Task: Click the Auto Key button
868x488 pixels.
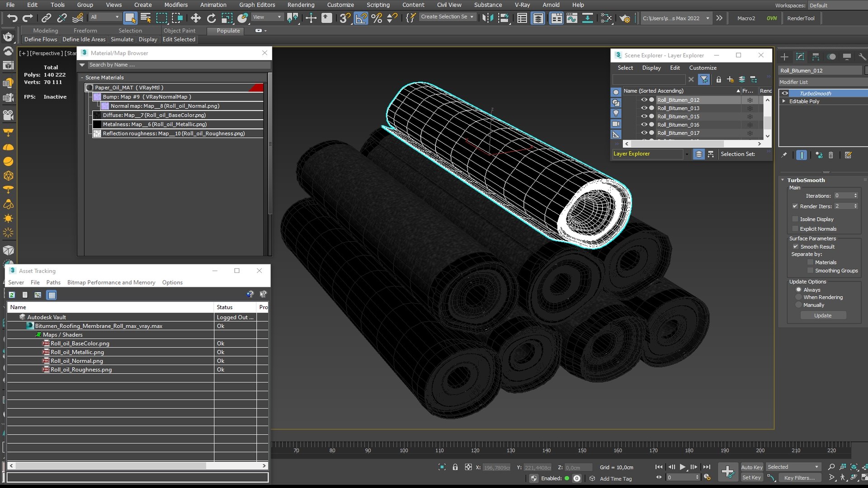Action: tap(752, 467)
